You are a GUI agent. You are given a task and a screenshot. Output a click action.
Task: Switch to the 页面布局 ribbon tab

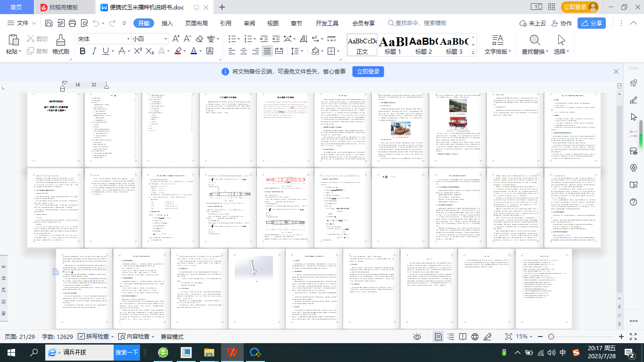(x=196, y=23)
